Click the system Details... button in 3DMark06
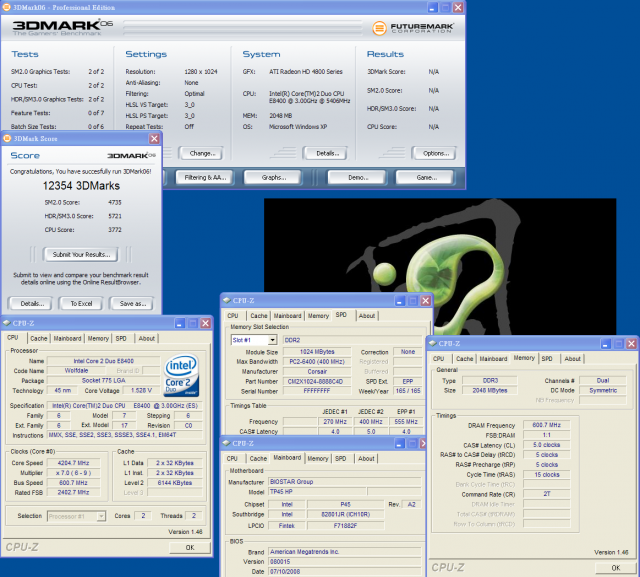 click(x=326, y=153)
